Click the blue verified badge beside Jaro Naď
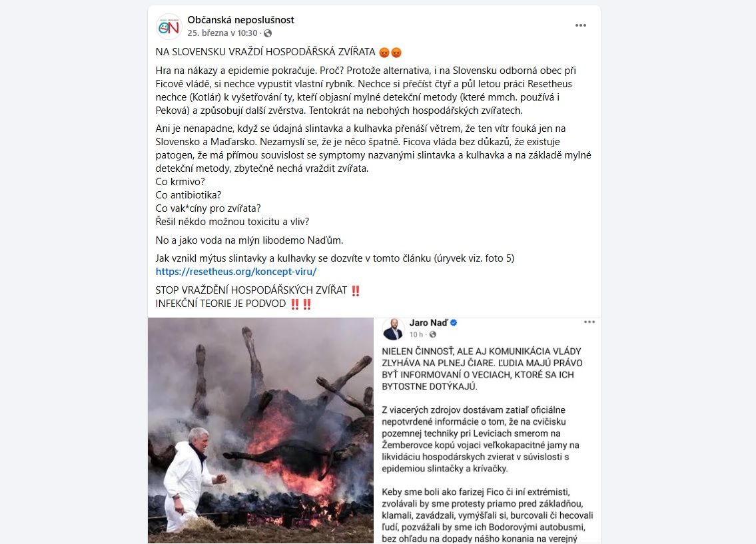 click(x=454, y=323)
